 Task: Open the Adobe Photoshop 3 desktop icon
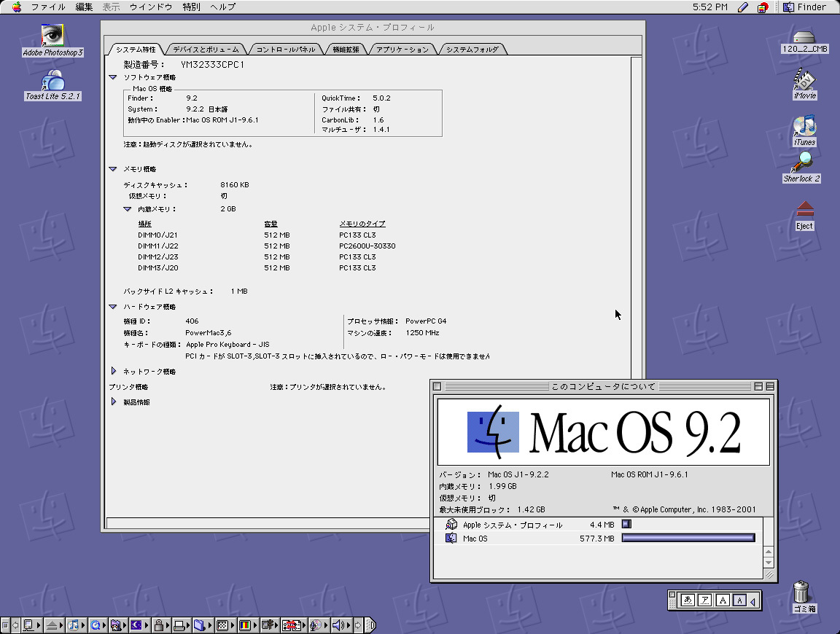[52, 36]
